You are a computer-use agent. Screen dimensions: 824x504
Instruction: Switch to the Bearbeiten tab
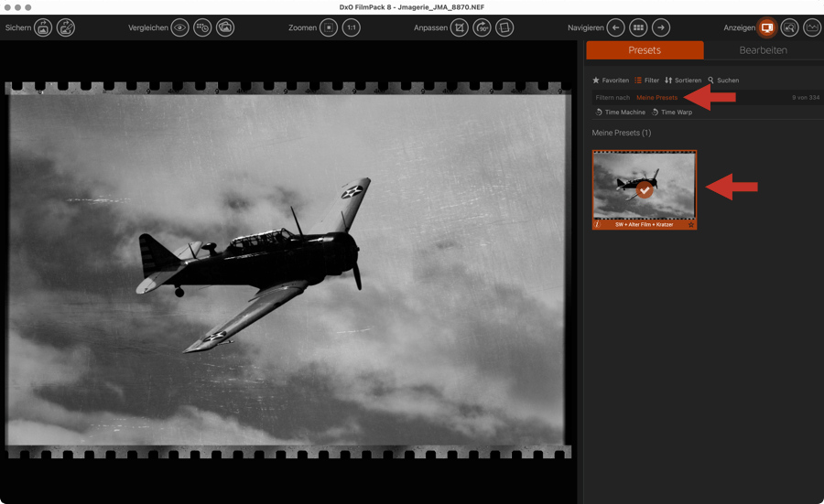[x=763, y=50]
